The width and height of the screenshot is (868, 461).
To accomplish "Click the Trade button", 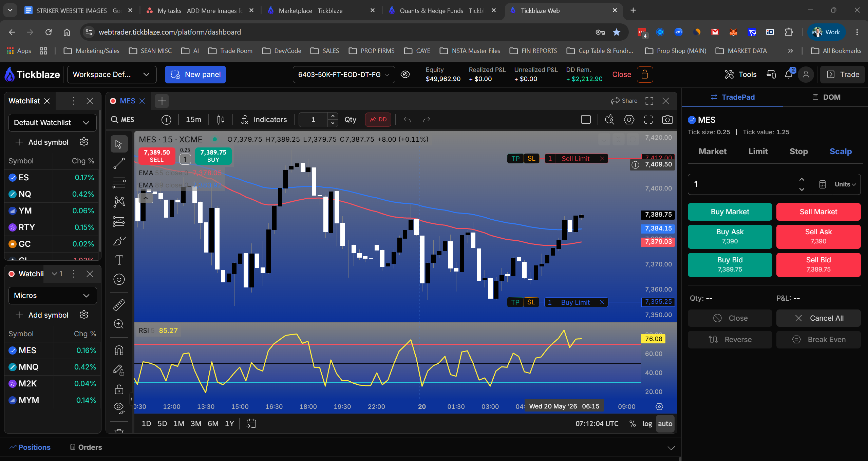I will pos(843,75).
